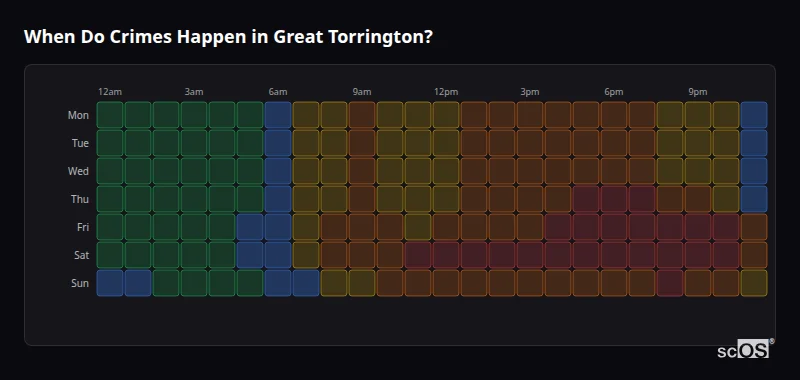Select the Saturday 11am red cell

pyautogui.click(x=418, y=255)
